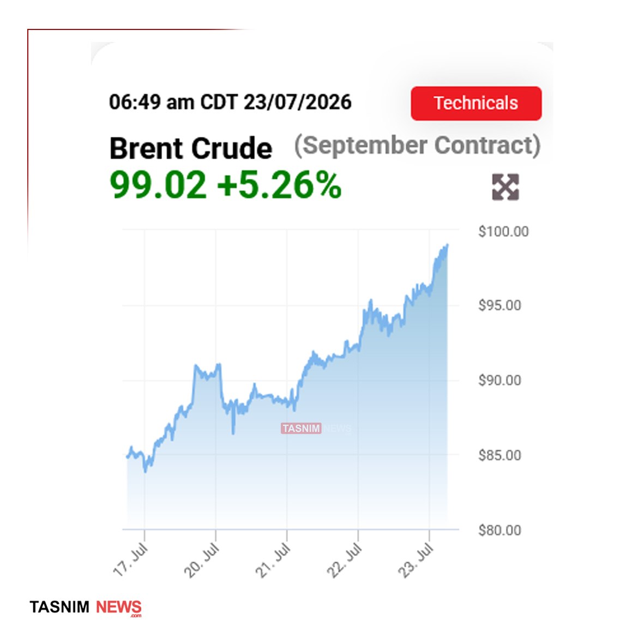This screenshot has width=644, height=644.
Task: Click the Brent Crude title
Action: pyautogui.click(x=190, y=148)
